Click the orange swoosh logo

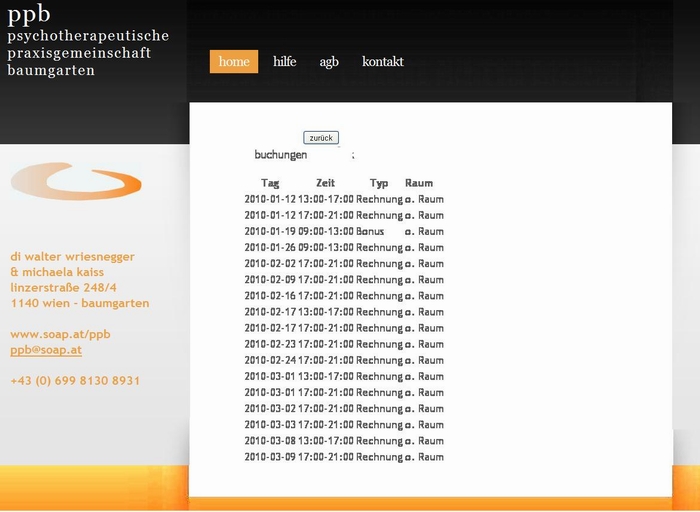(x=76, y=182)
